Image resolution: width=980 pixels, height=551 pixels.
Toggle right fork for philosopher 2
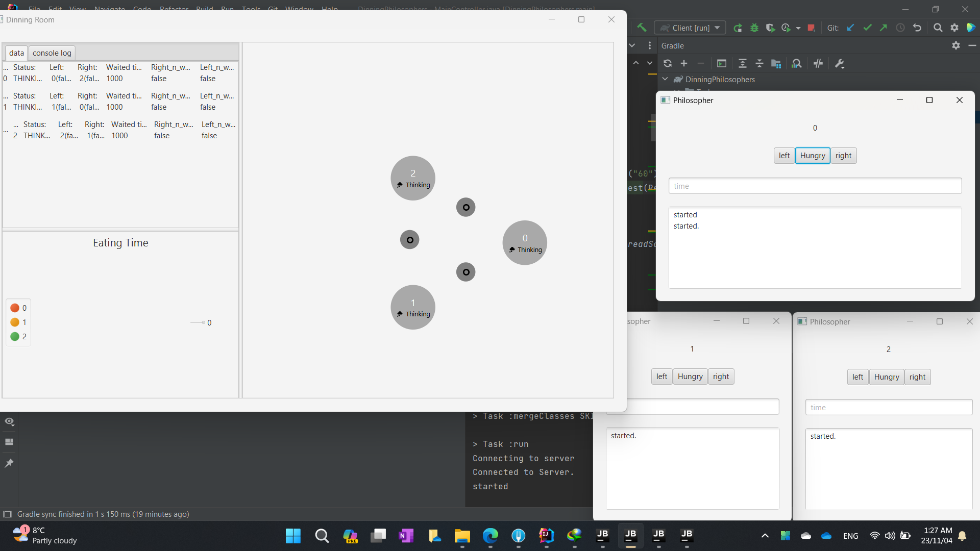tap(917, 377)
